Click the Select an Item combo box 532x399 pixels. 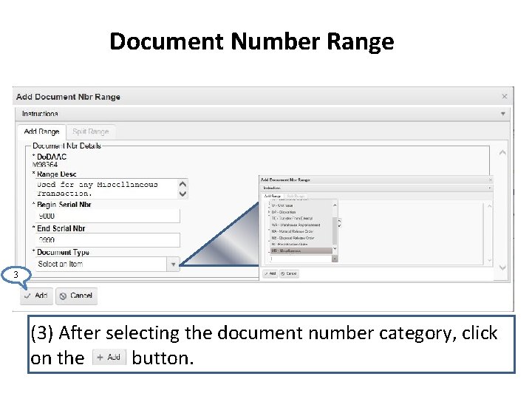click(x=107, y=265)
